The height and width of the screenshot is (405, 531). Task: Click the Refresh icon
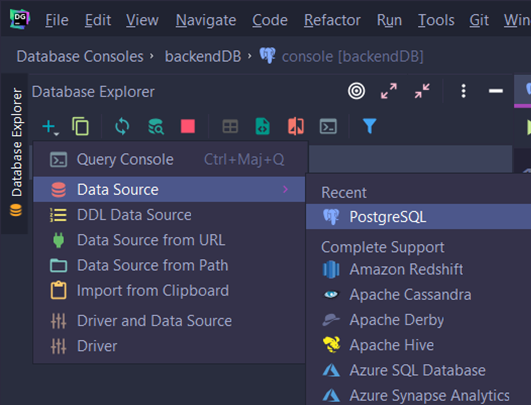tap(122, 127)
